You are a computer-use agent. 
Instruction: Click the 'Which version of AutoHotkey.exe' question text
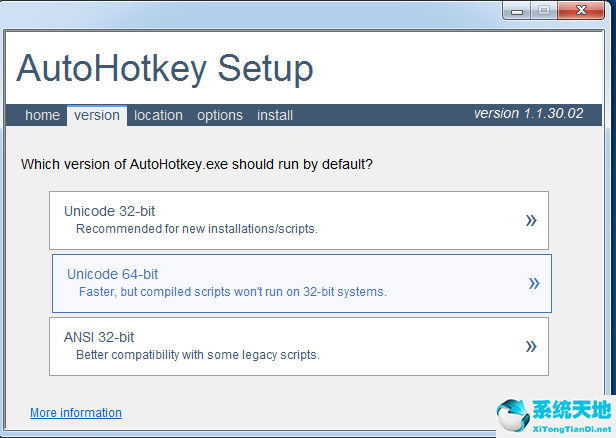pyautogui.click(x=197, y=164)
